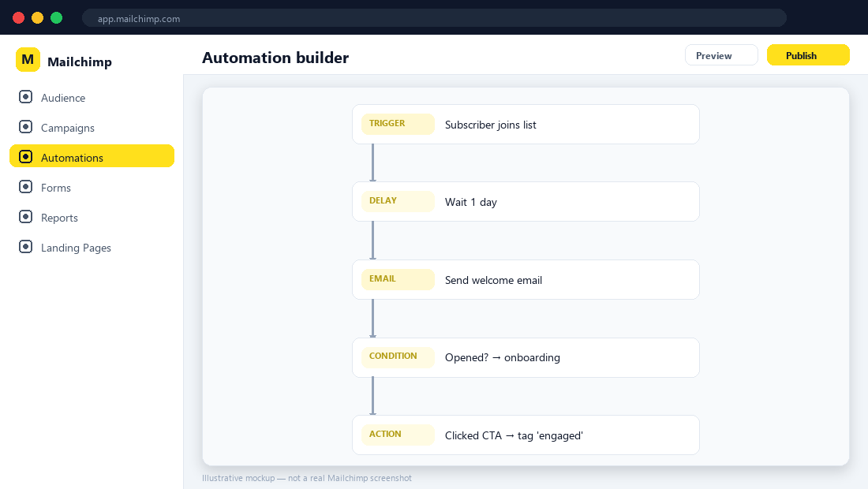Screen dimensions: 868x489
Task: Select the ACTION badge
Action: [x=398, y=435]
